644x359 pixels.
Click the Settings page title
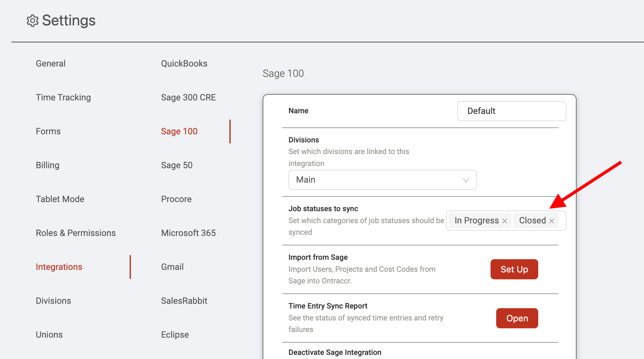coord(69,21)
